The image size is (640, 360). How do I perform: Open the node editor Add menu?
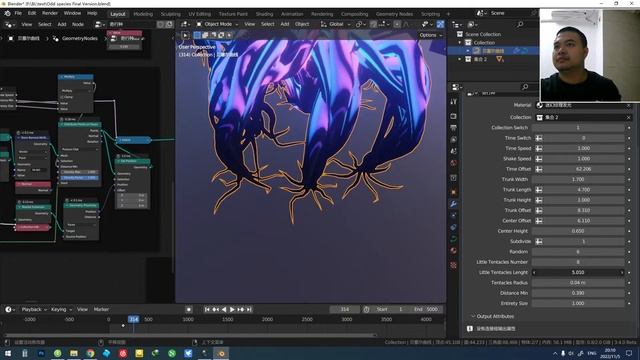62,24
